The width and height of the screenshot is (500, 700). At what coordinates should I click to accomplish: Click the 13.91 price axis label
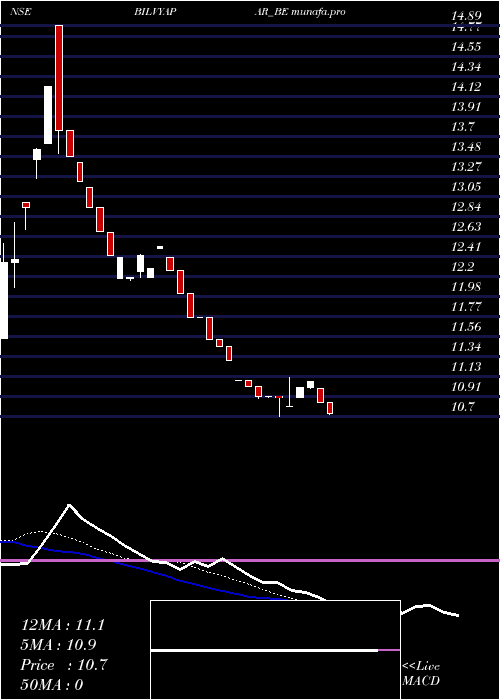[x=466, y=107]
